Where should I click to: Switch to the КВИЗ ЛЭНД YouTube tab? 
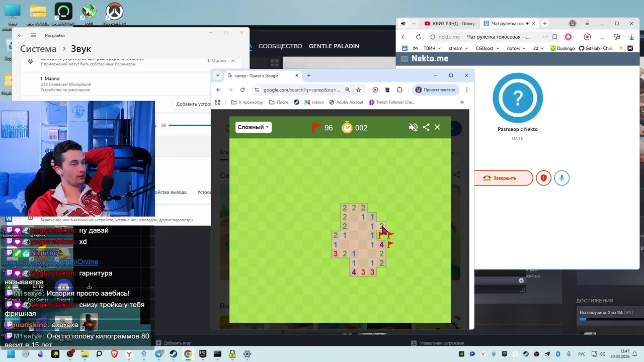[450, 24]
